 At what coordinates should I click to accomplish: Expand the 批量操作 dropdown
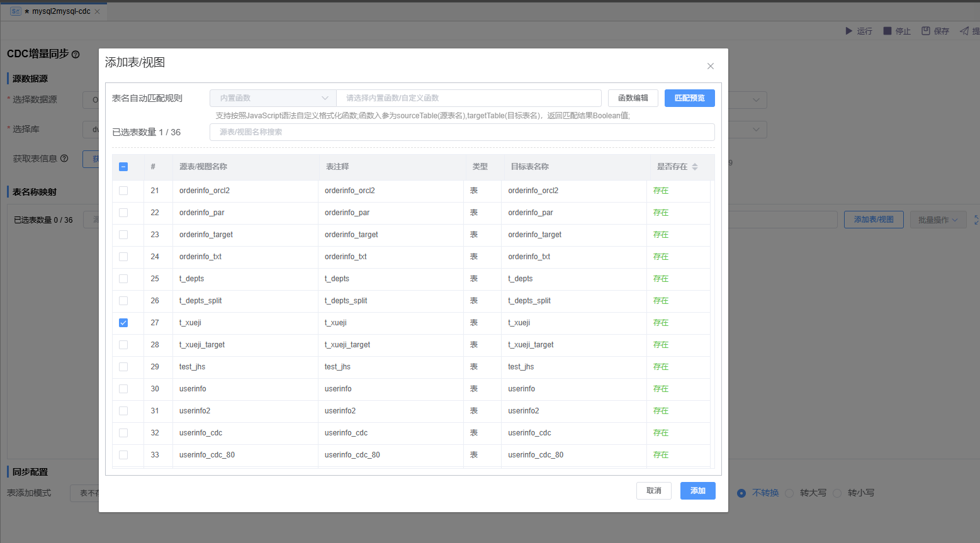point(937,220)
